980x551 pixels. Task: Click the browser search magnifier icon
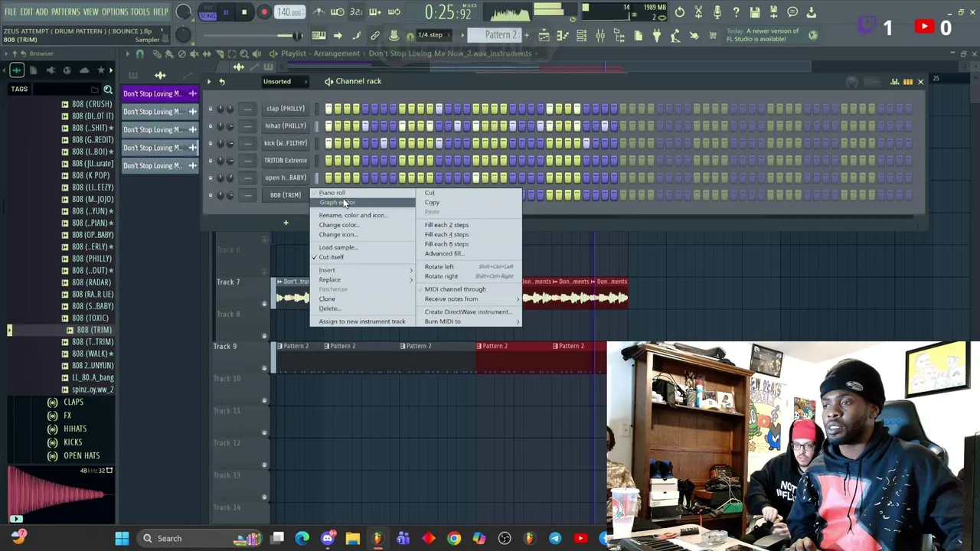tap(108, 90)
